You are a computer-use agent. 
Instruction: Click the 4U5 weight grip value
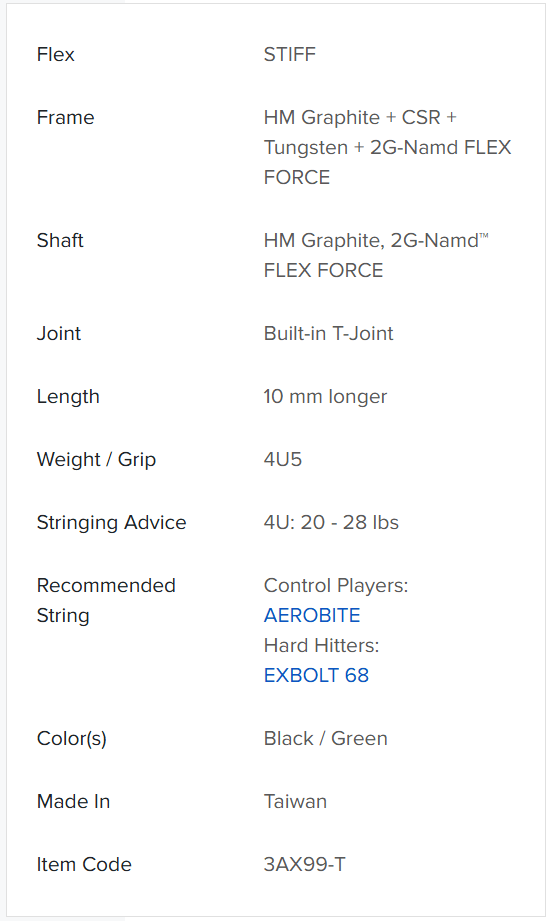click(283, 459)
